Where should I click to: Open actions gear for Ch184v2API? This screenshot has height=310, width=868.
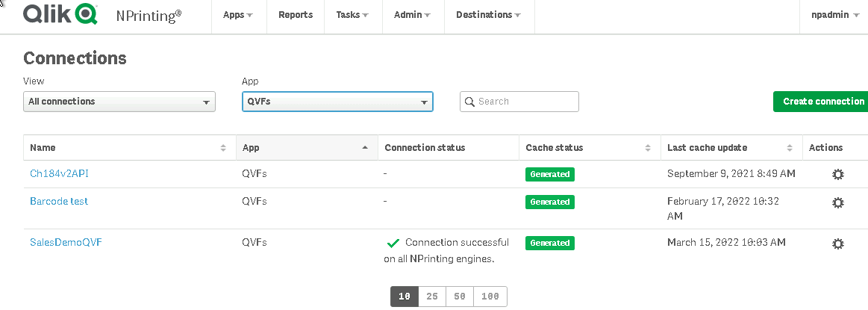838,174
